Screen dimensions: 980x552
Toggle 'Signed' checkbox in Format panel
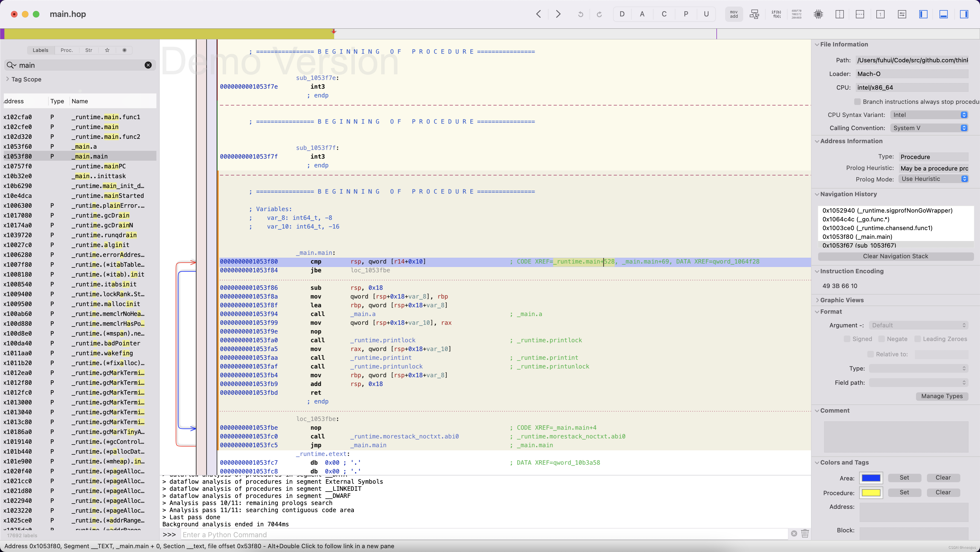tap(847, 339)
